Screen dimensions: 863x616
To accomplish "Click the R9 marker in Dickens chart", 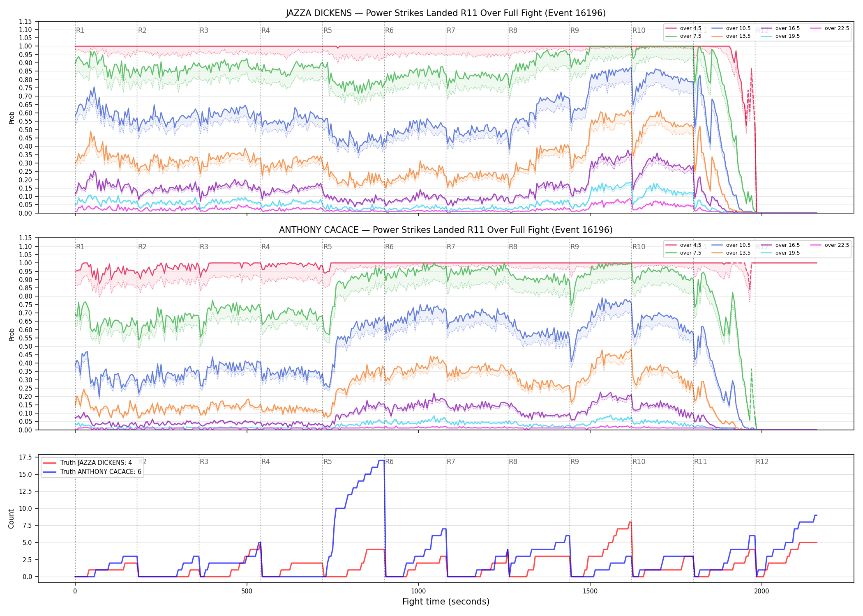I will 575,30.
